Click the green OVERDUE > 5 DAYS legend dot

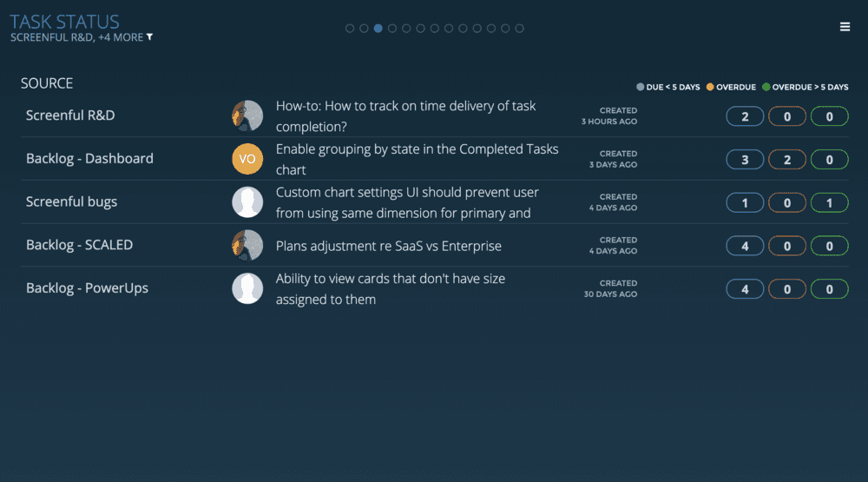click(x=766, y=87)
